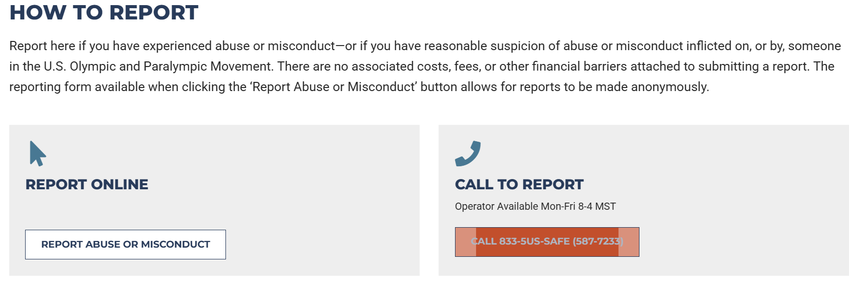The width and height of the screenshot is (868, 286).
Task: Click the '(587-7233)' number on the call button
Action: 597,241
